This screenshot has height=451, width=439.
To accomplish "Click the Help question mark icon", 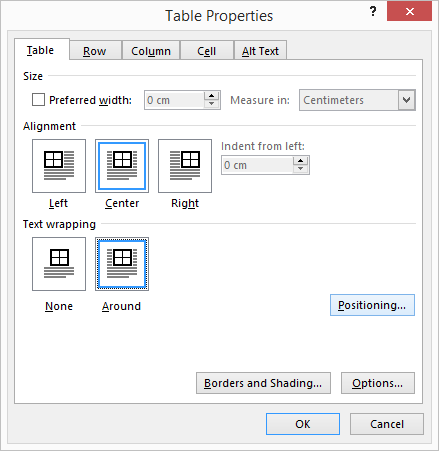I will click(373, 11).
